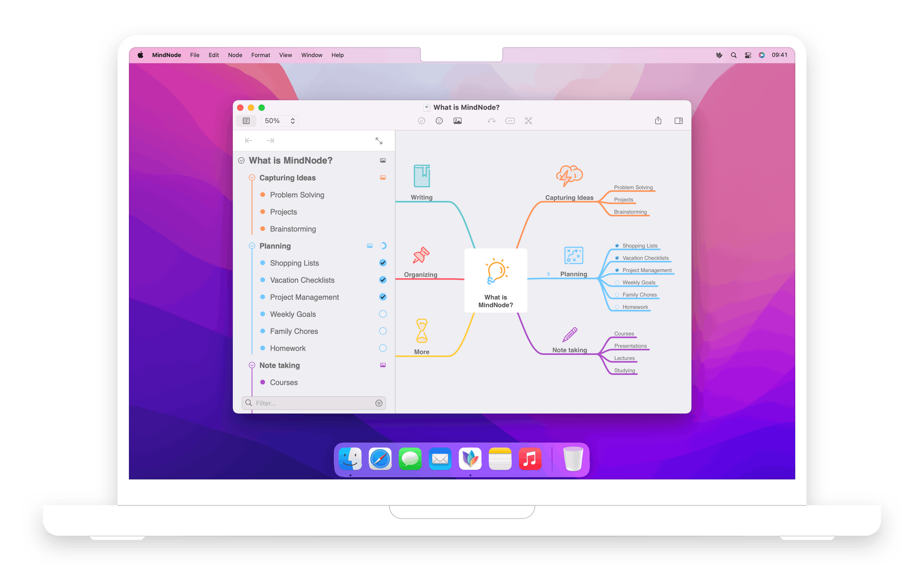Toggle the right inspector panel icon
924x571 pixels.
point(678,121)
